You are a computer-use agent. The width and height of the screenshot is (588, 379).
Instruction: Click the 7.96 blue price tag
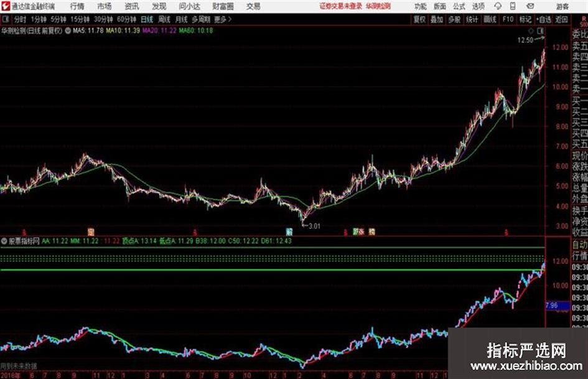pos(557,306)
